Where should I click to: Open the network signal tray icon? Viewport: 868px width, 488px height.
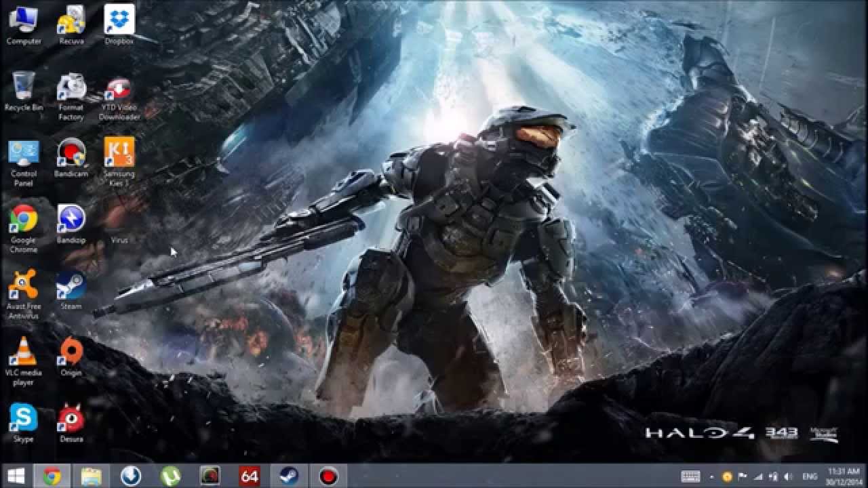[757, 476]
